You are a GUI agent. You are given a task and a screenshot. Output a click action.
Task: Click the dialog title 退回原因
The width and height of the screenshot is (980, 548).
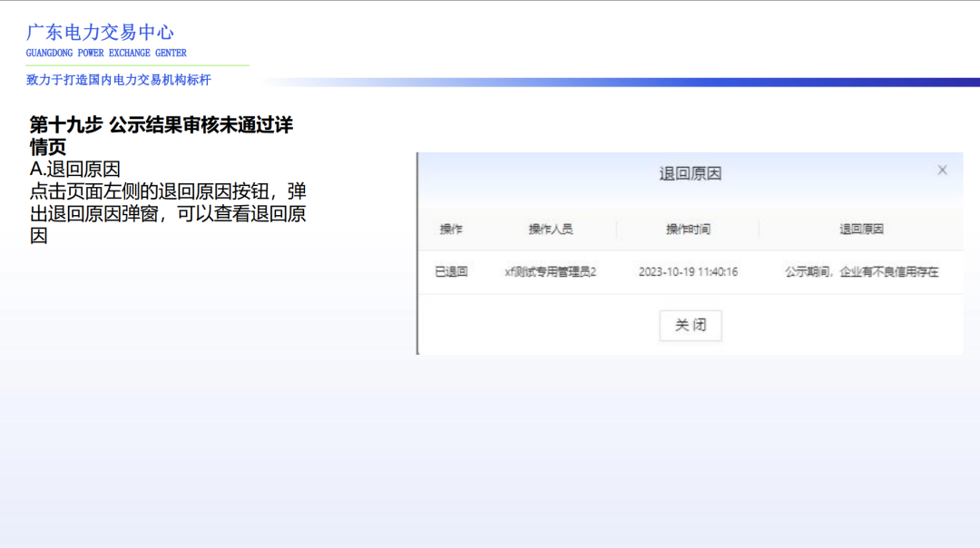click(690, 171)
